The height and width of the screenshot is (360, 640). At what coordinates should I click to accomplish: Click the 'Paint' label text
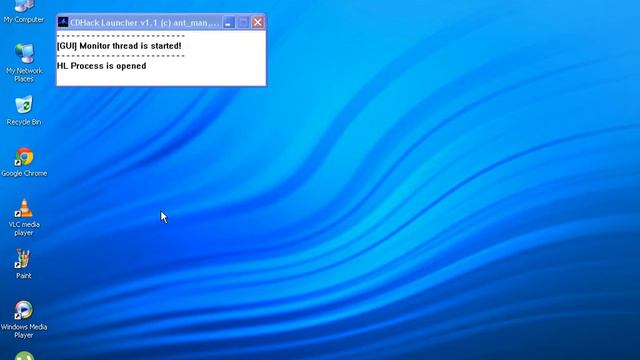click(24, 276)
